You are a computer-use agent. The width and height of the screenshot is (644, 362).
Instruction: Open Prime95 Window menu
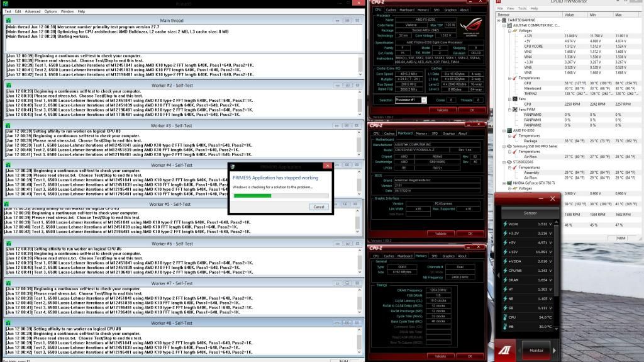(67, 11)
